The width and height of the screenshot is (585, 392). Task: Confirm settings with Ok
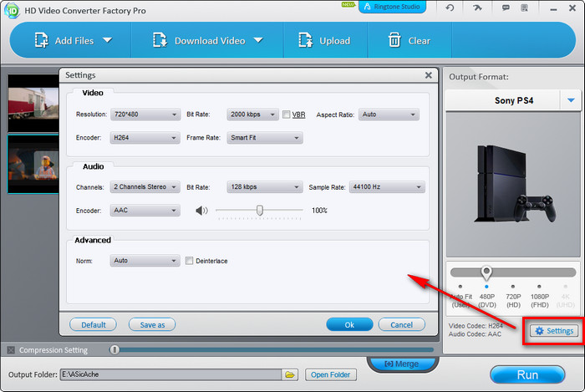click(349, 324)
